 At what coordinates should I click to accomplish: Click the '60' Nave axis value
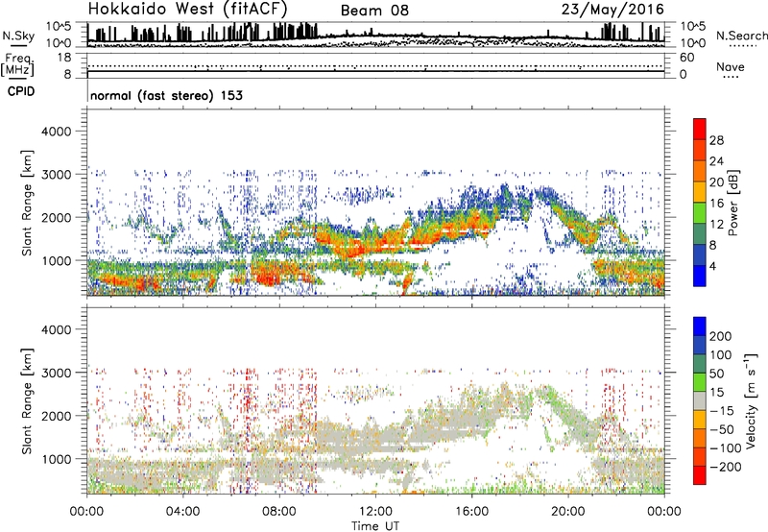(x=686, y=58)
